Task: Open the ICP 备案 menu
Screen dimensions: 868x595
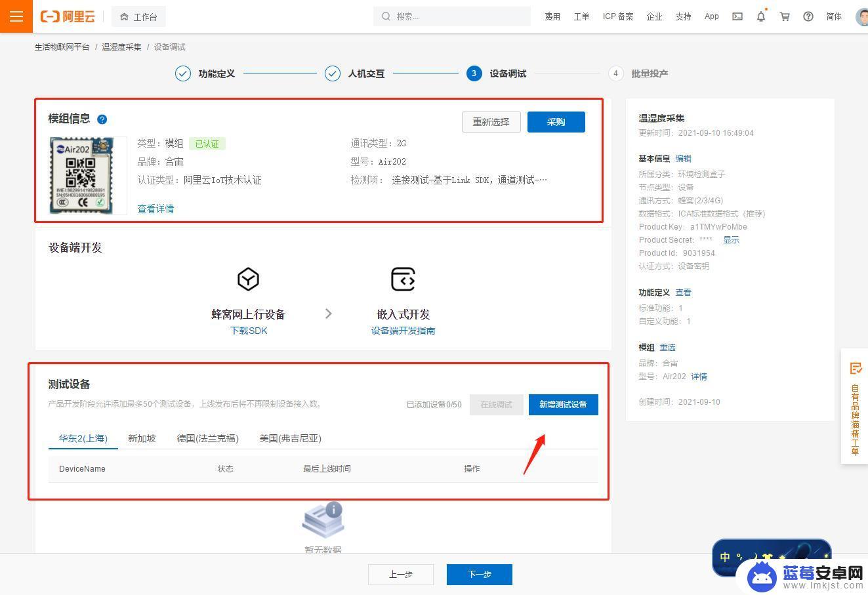Action: (x=618, y=16)
